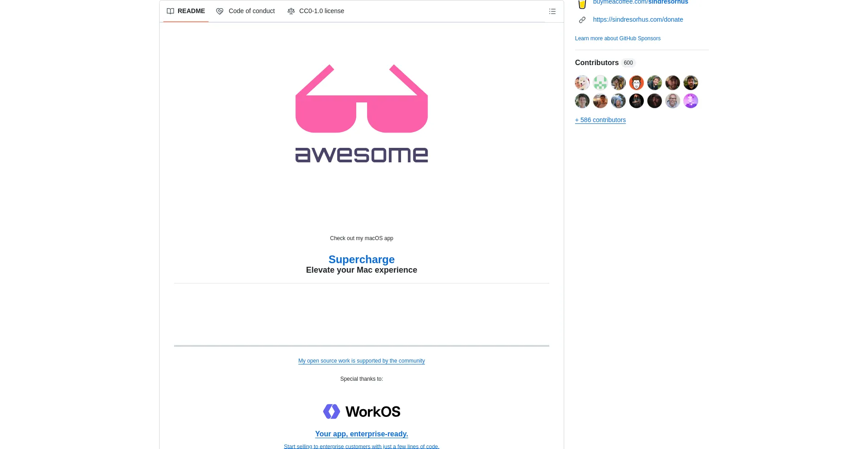Click "Your app, enterprise-ready." link
The width and height of the screenshot is (868, 449).
[361, 434]
